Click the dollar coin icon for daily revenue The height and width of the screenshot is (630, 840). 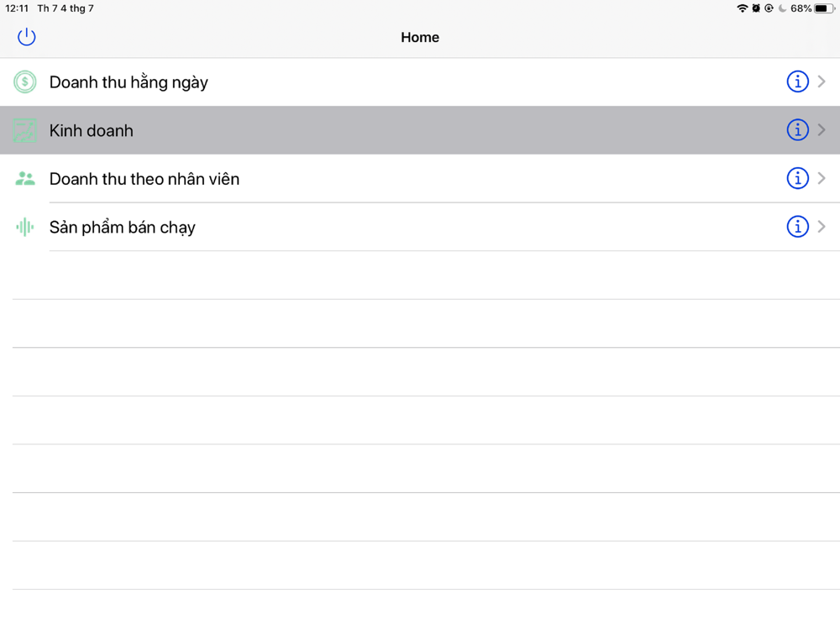[x=25, y=82]
